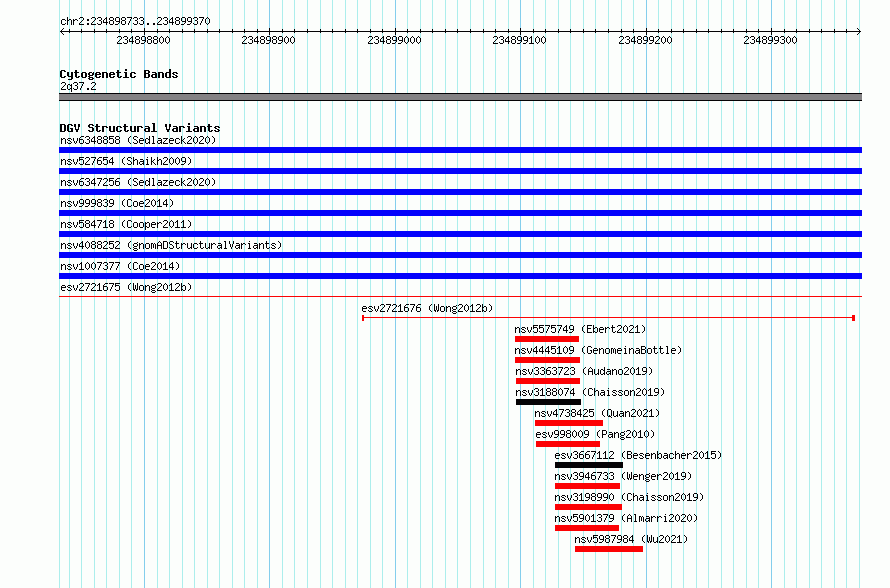Click the red bar under nsv4445109
This screenshot has height=588, width=890.
(547, 360)
